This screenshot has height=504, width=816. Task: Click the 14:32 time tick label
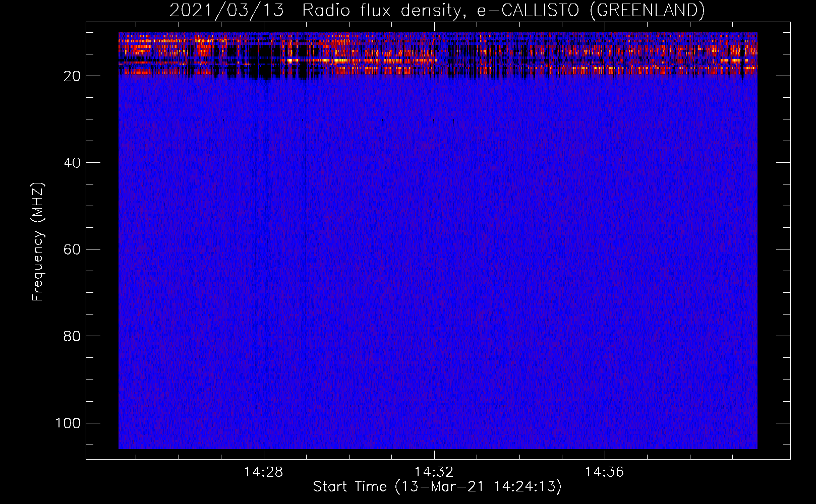pyautogui.click(x=434, y=472)
